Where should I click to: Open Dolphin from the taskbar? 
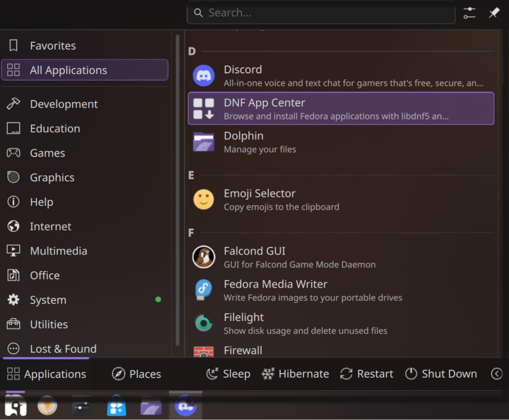(151, 407)
